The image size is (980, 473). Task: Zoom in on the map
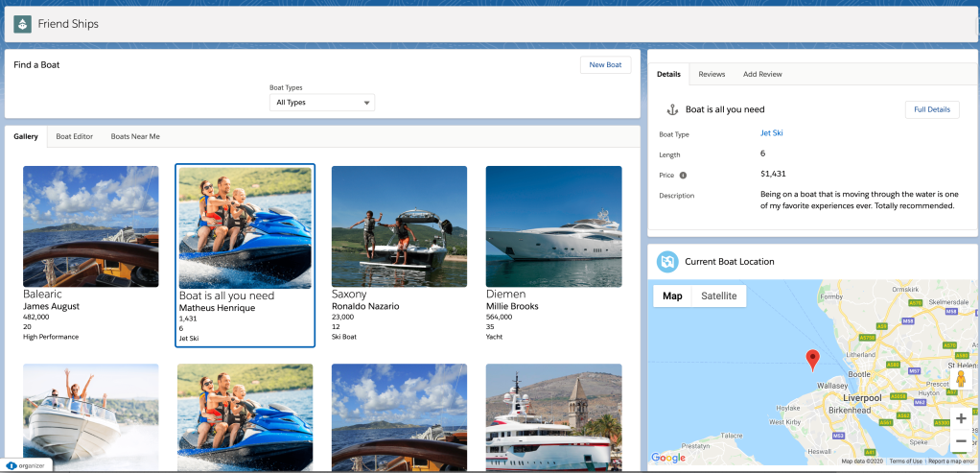(x=961, y=418)
